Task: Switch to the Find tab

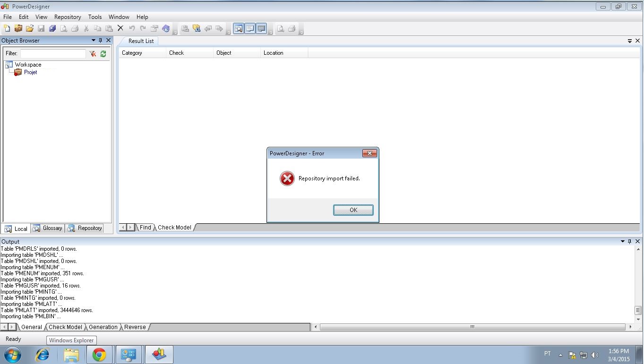Action: point(145,228)
